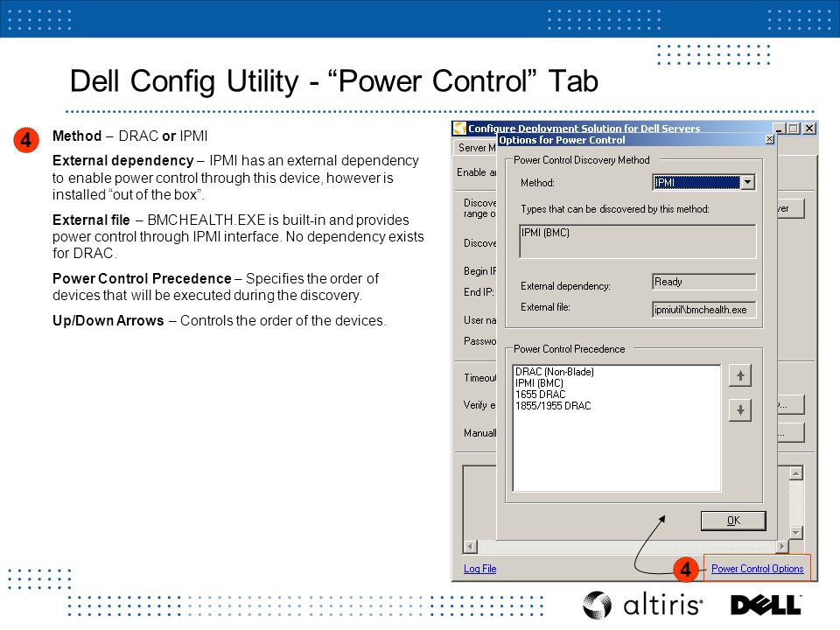Viewport: 840px width, 630px height.
Task: Click the horizontal scrollbar right arrow
Action: pos(782,546)
